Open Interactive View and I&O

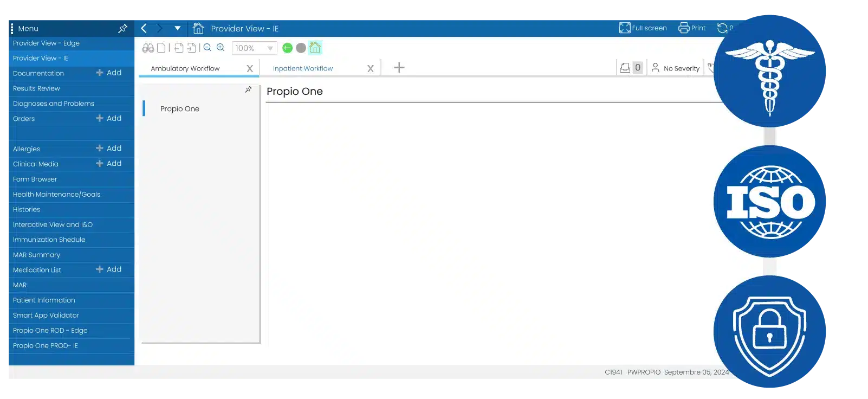click(x=72, y=225)
